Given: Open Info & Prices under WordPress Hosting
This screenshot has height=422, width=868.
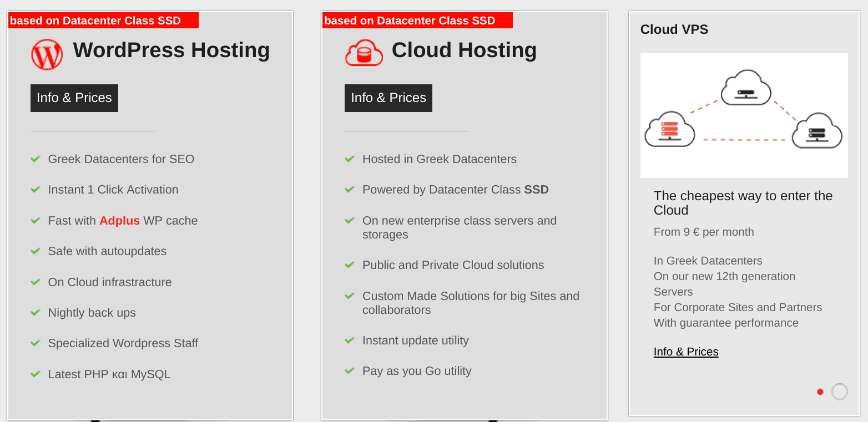Looking at the screenshot, I should pos(74,98).
